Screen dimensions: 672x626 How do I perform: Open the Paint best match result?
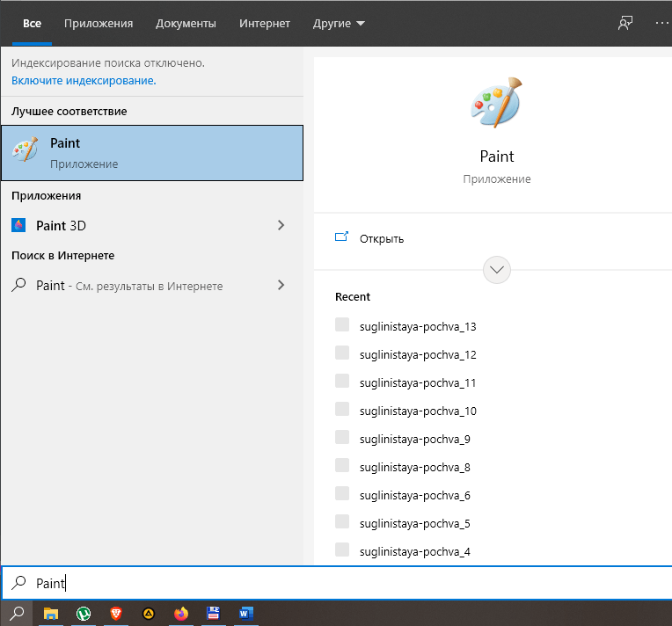click(152, 153)
